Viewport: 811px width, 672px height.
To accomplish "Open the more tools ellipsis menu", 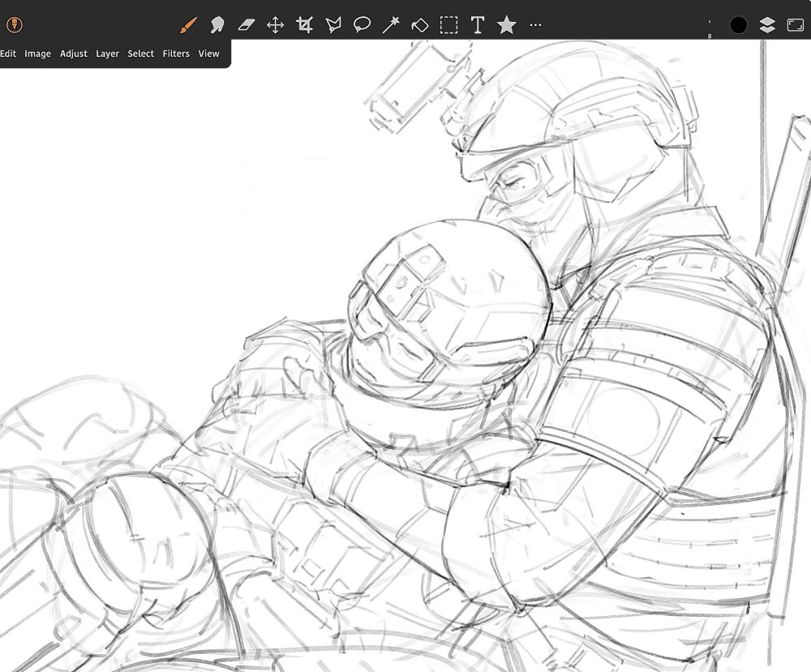I will 536,24.
